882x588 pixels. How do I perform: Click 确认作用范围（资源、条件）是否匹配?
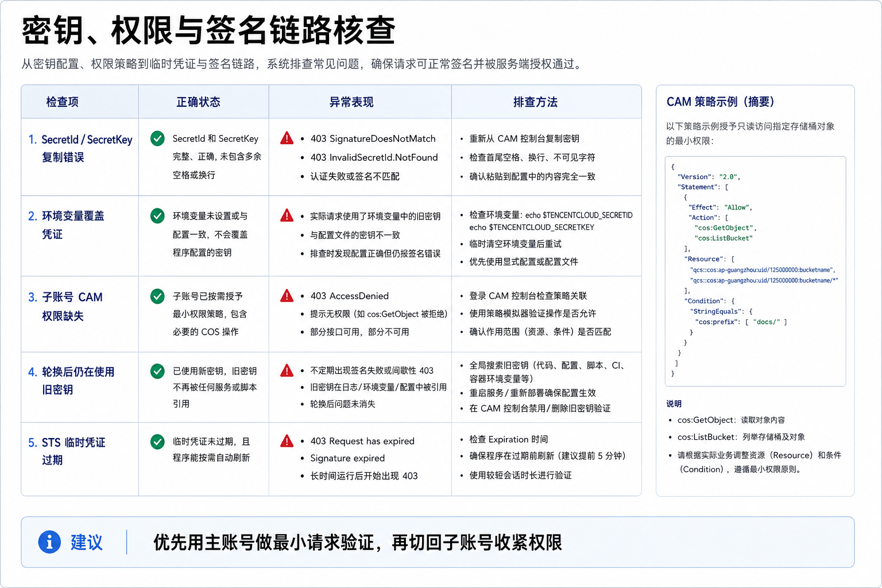pyautogui.click(x=540, y=332)
